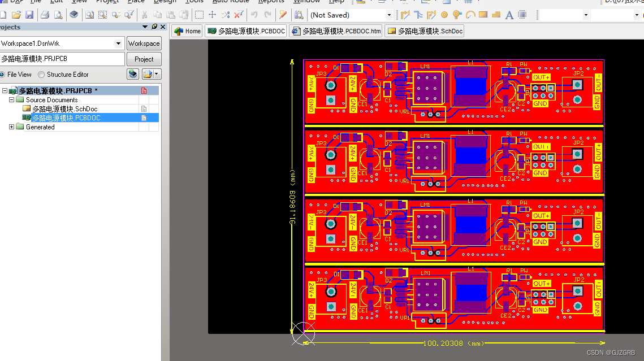Click the Project button
Image resolution: width=644 pixels, height=361 pixels.
click(144, 59)
